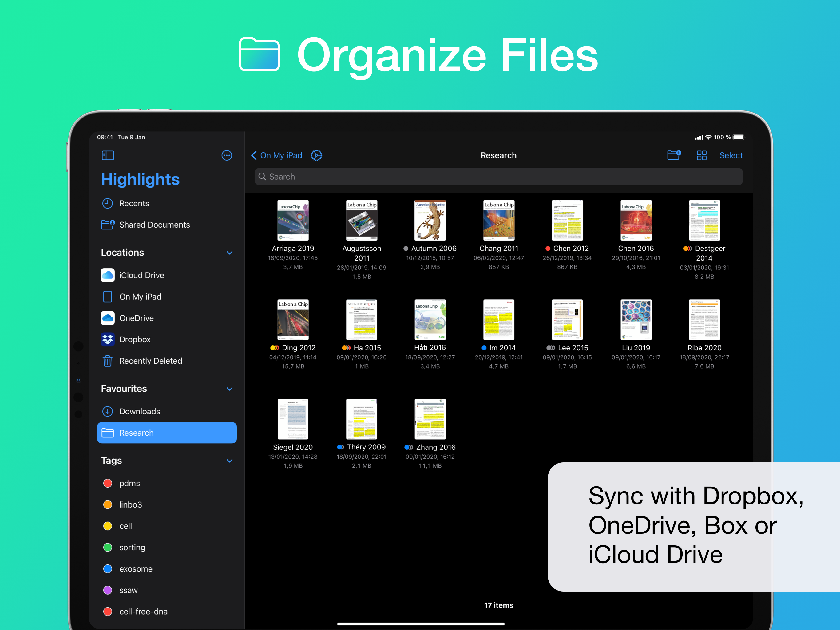Switch to grid view layout
Viewport: 840px width, 630px height.
click(701, 155)
